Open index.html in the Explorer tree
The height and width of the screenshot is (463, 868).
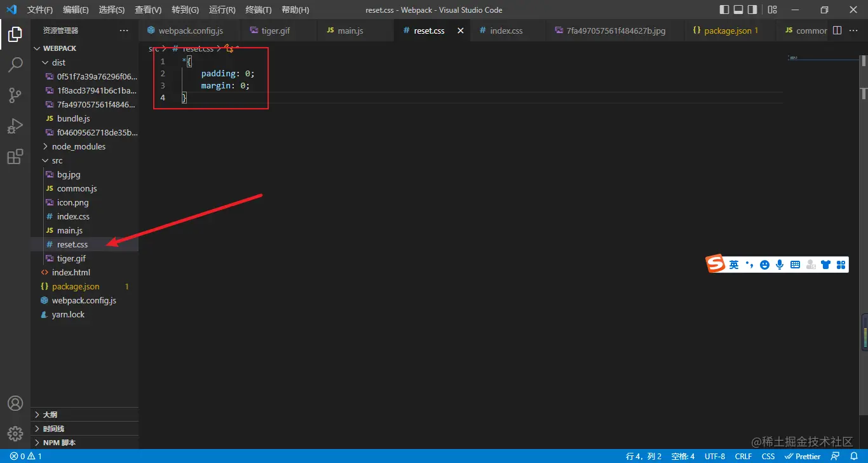click(x=85, y=272)
